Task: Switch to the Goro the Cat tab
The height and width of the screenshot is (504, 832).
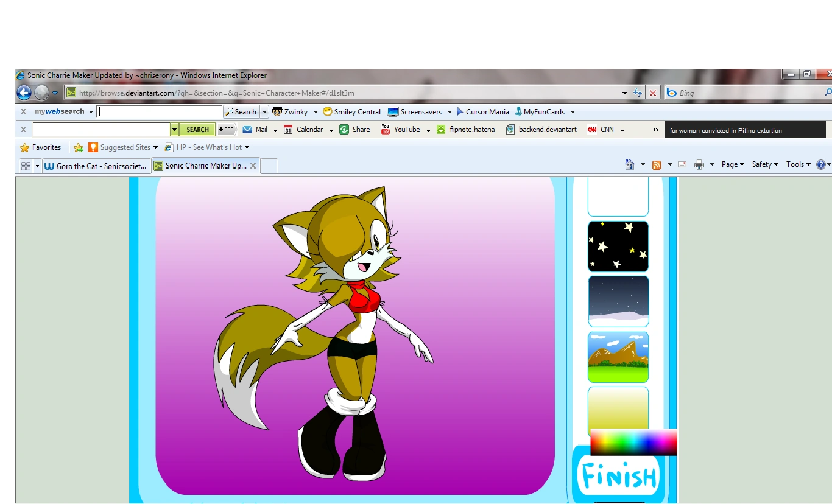Action: tap(96, 166)
